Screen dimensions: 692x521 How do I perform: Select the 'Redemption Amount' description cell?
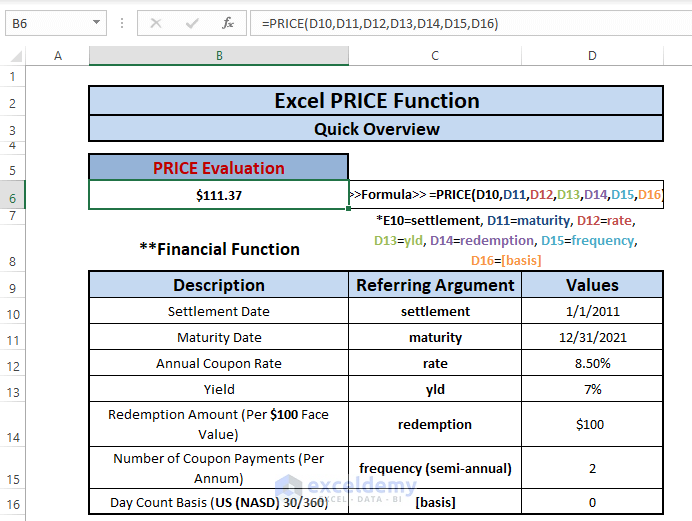pos(219,424)
